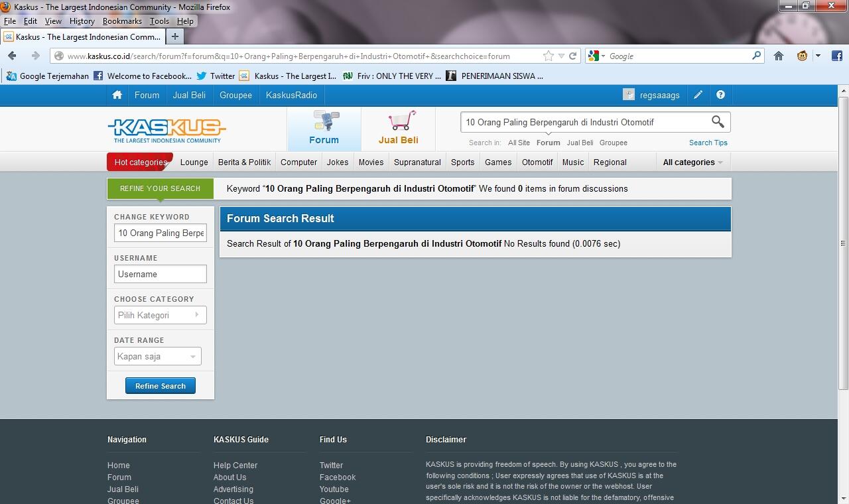The width and height of the screenshot is (849, 504).
Task: Click the monkey face add-on icon
Action: click(x=803, y=56)
